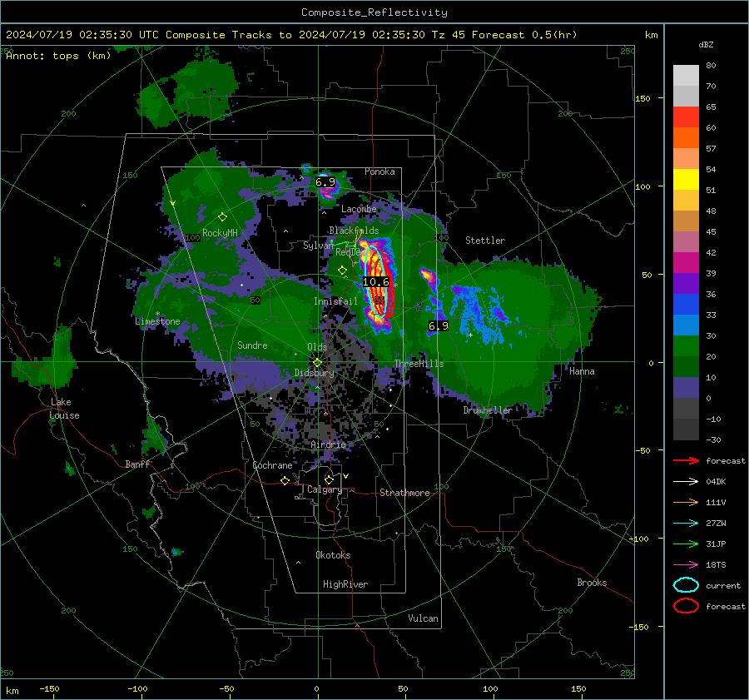This screenshot has width=749, height=700.
Task: Click the yellow diamond below RedDeer label
Action: (342, 271)
